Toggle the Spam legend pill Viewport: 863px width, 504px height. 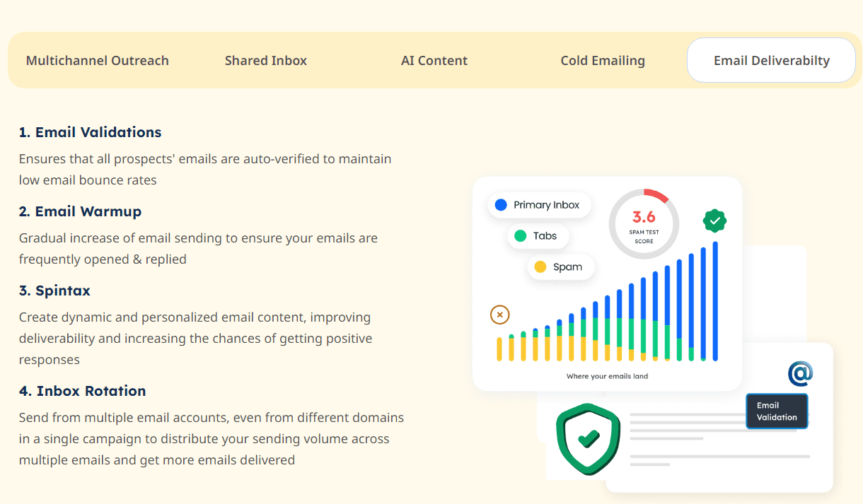tap(561, 267)
